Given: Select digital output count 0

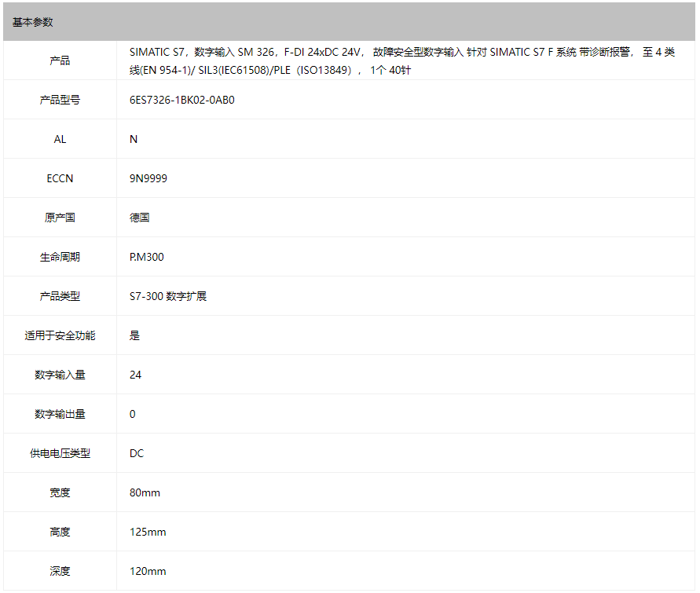Looking at the screenshot, I should (133, 414).
